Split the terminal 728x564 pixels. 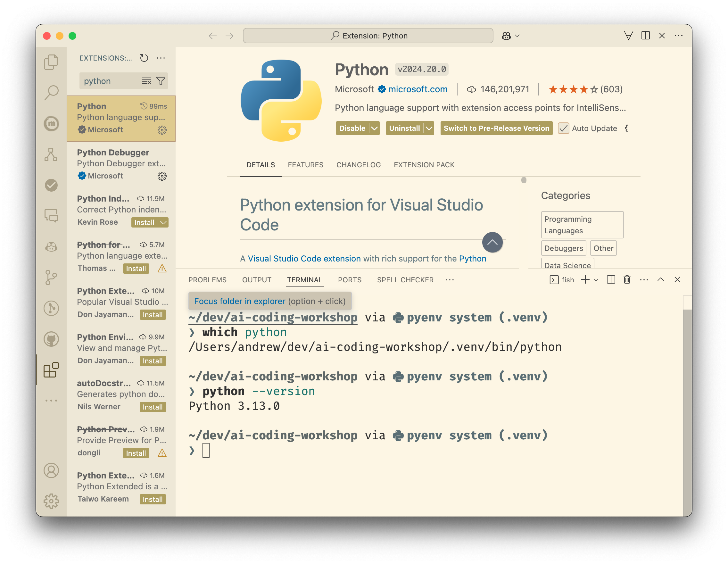pyautogui.click(x=611, y=280)
